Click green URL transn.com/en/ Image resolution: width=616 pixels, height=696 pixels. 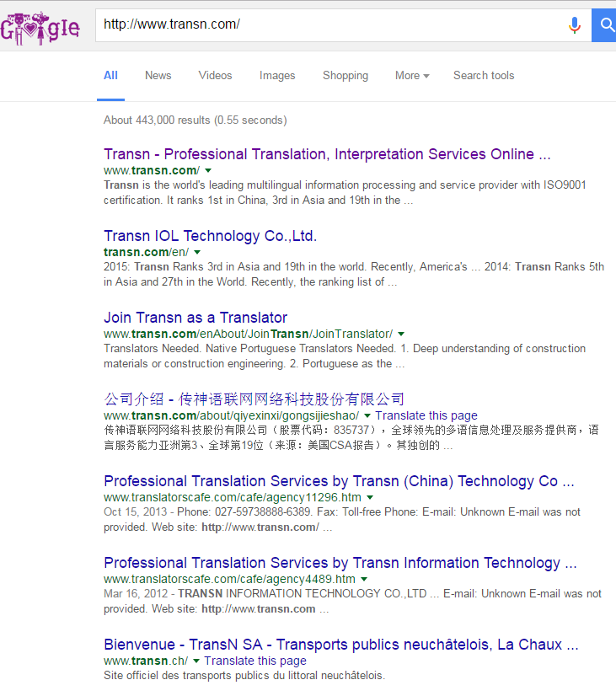tap(147, 252)
